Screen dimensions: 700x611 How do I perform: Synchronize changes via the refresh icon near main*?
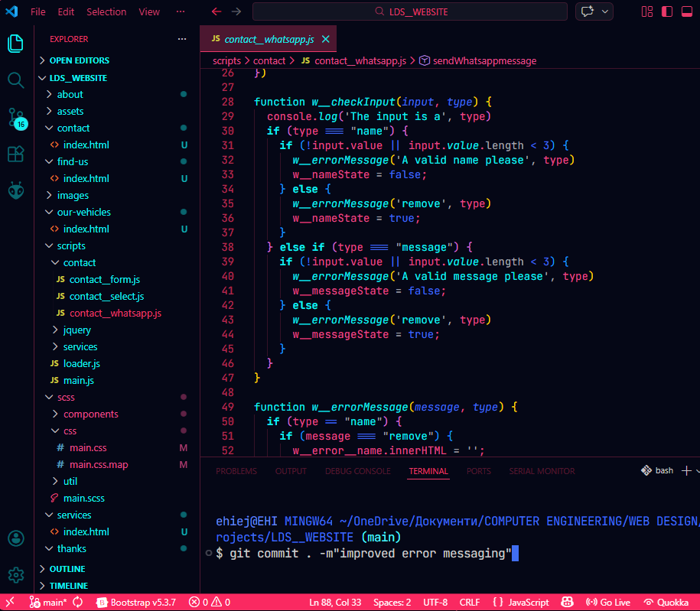pos(79,602)
